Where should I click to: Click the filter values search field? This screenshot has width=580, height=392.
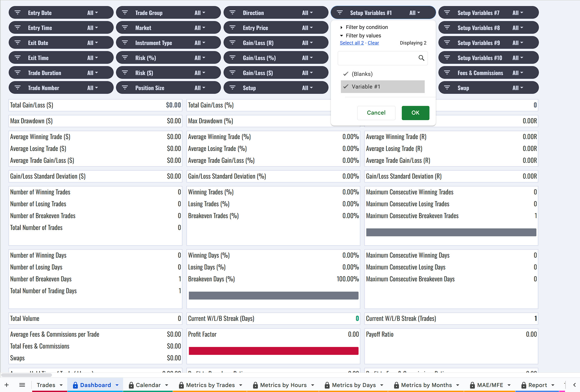(377, 58)
